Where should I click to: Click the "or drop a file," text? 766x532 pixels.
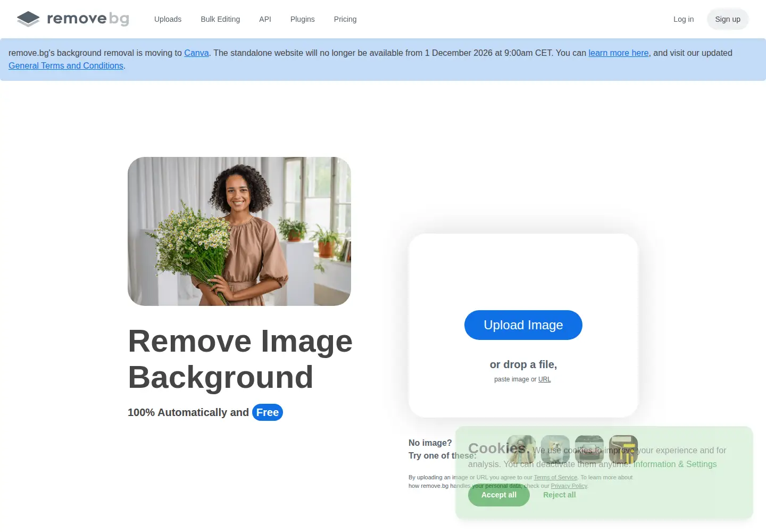coord(523,364)
